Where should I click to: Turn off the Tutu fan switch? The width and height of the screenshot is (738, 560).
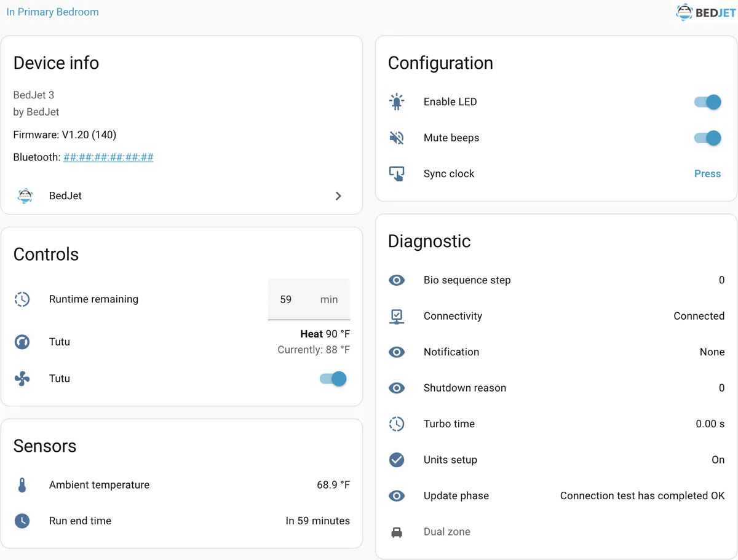pyautogui.click(x=333, y=379)
